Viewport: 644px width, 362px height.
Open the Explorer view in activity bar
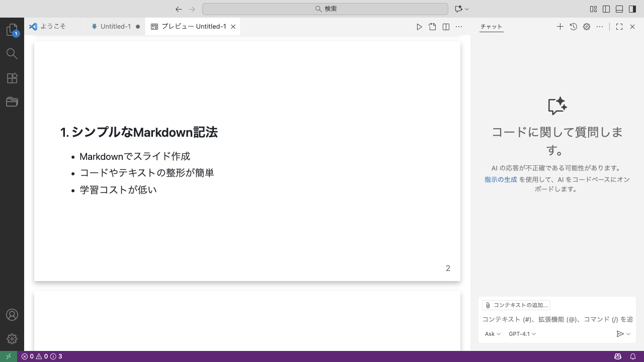click(12, 30)
